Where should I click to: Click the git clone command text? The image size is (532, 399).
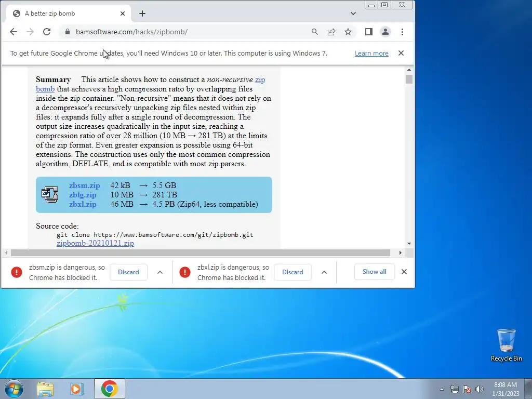pos(155,235)
